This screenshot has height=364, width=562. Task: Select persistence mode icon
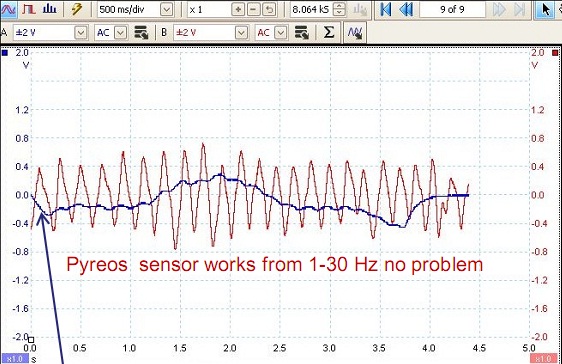[x=29, y=9]
